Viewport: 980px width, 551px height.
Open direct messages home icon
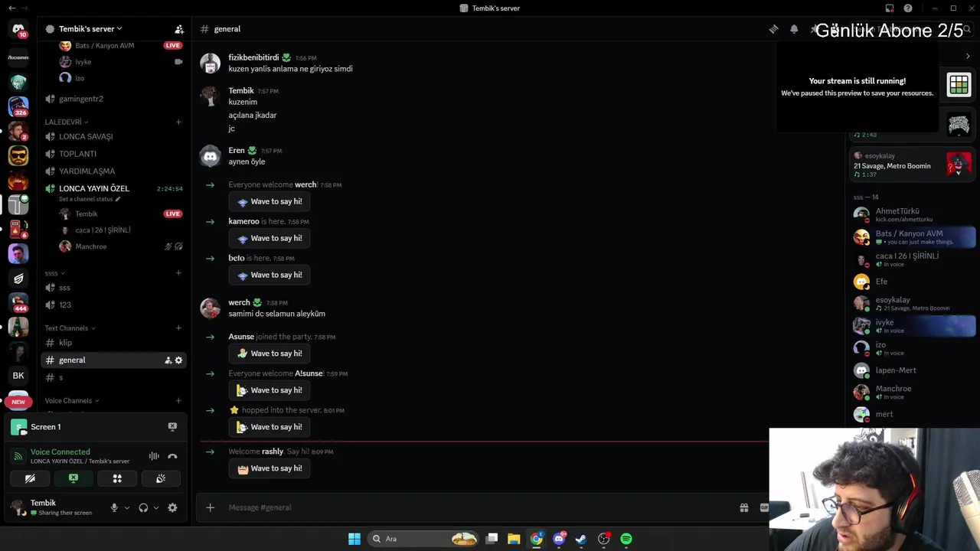[x=18, y=30]
